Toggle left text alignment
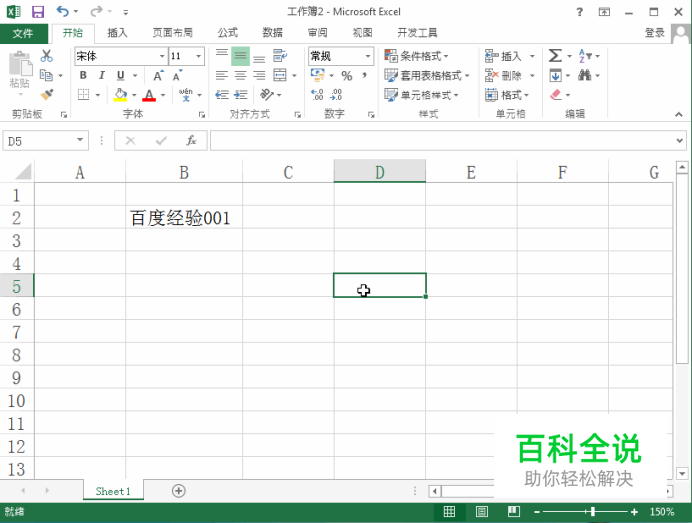Viewport: 692px width, 523px height. [222, 75]
